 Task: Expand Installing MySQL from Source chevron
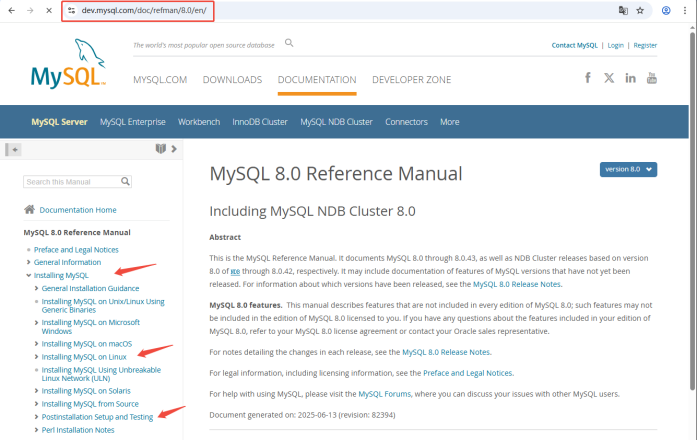36,404
